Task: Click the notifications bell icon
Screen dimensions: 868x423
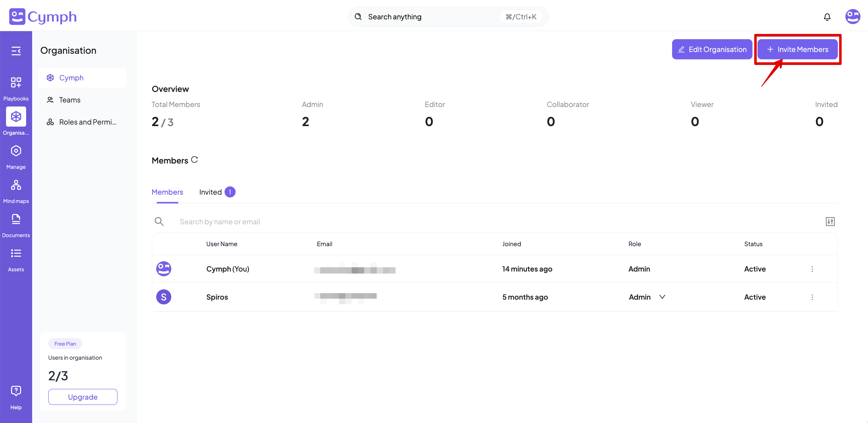Action: pos(827,17)
